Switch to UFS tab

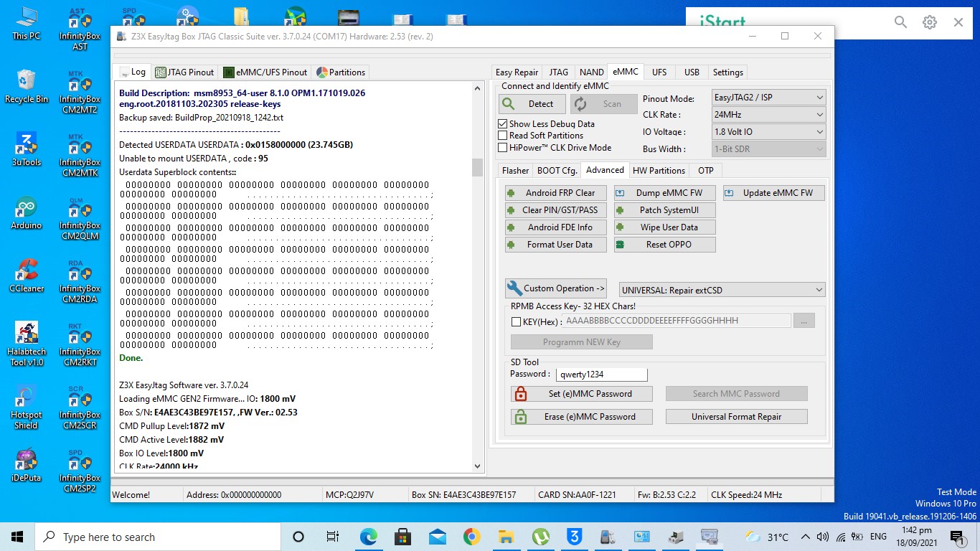tap(659, 72)
